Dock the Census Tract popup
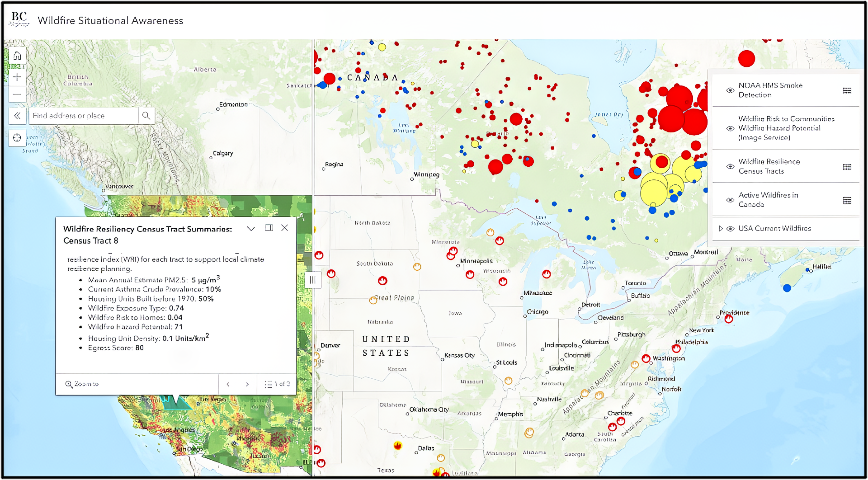This screenshot has width=868, height=480. (x=269, y=228)
